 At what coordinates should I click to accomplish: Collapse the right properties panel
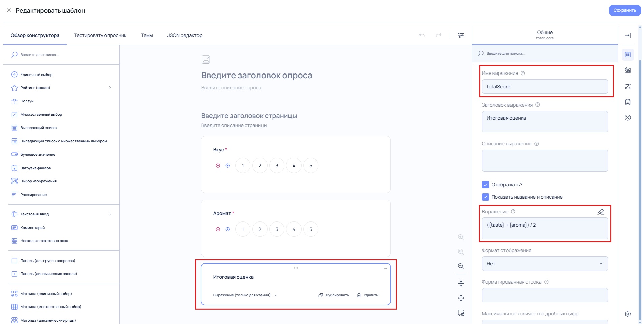pos(627,35)
